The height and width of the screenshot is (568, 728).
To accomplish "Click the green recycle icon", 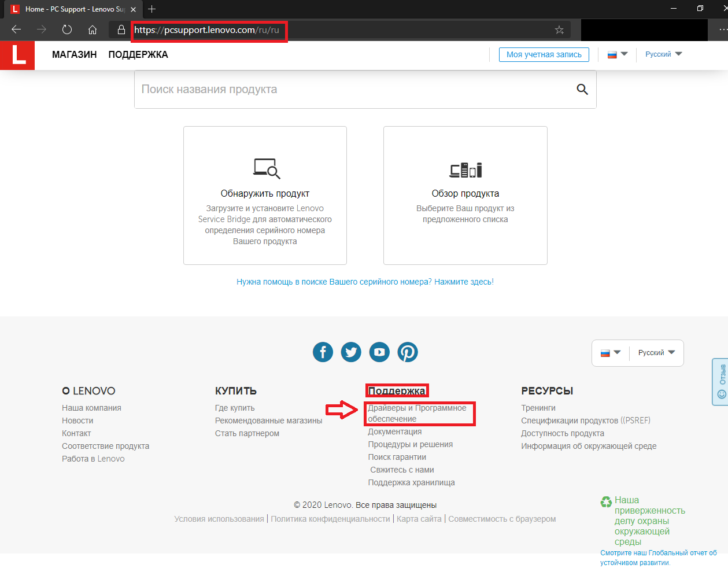I will point(606,501).
